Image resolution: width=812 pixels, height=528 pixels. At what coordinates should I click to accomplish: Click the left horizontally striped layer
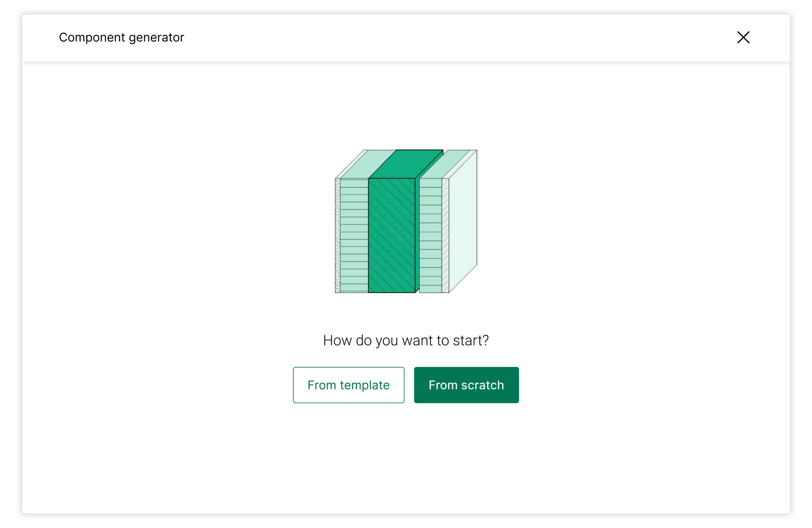pyautogui.click(x=354, y=236)
